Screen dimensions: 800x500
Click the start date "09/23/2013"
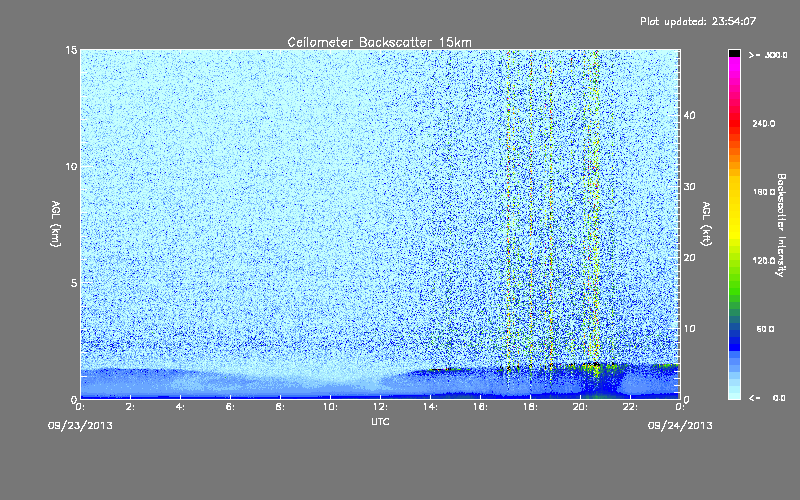tap(80, 426)
